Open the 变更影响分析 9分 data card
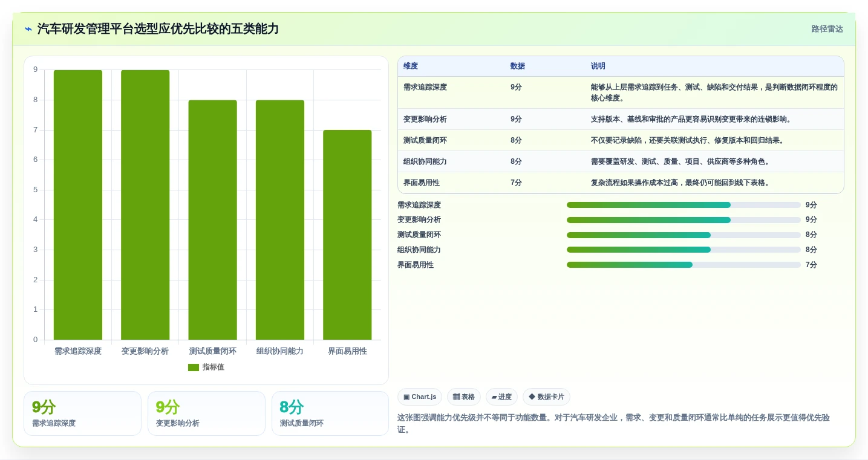 click(x=206, y=413)
